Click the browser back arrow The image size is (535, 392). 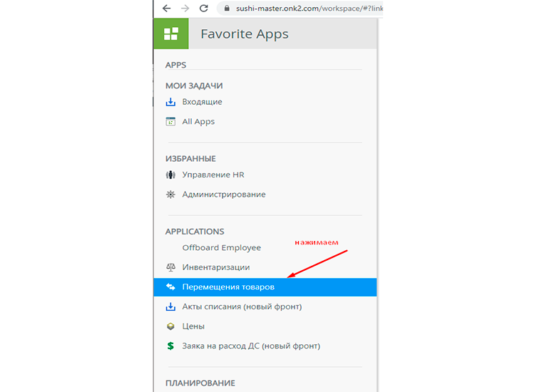pyautogui.click(x=166, y=8)
